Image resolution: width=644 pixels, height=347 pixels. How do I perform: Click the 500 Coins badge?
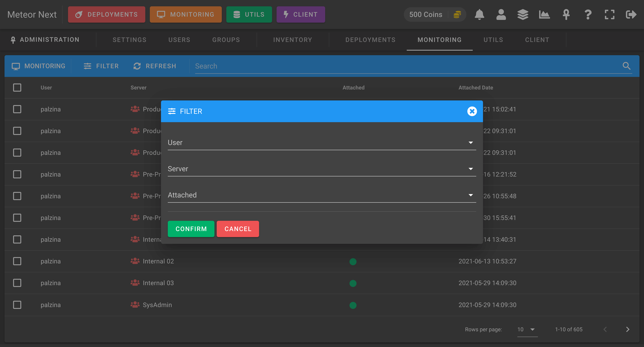[x=435, y=14]
